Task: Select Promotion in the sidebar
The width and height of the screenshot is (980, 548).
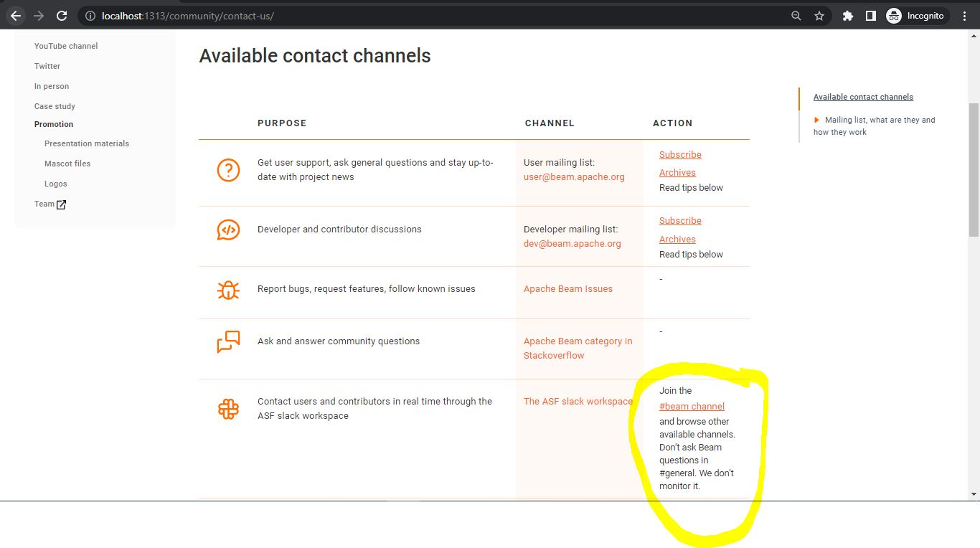Action: [54, 124]
